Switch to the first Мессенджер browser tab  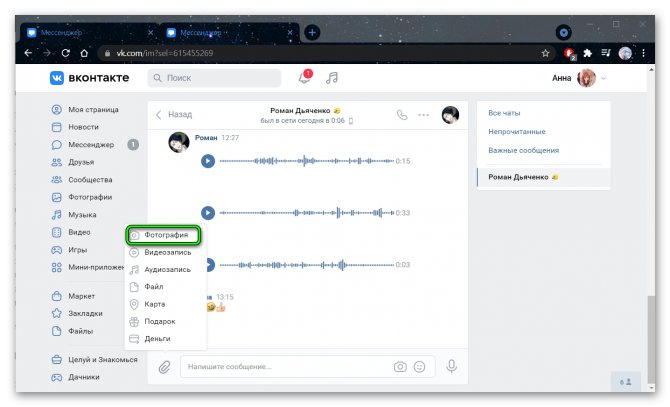pos(90,32)
